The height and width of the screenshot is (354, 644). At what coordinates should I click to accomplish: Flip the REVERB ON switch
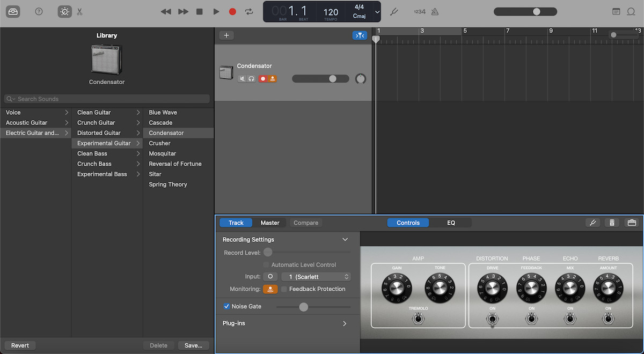pyautogui.click(x=608, y=319)
